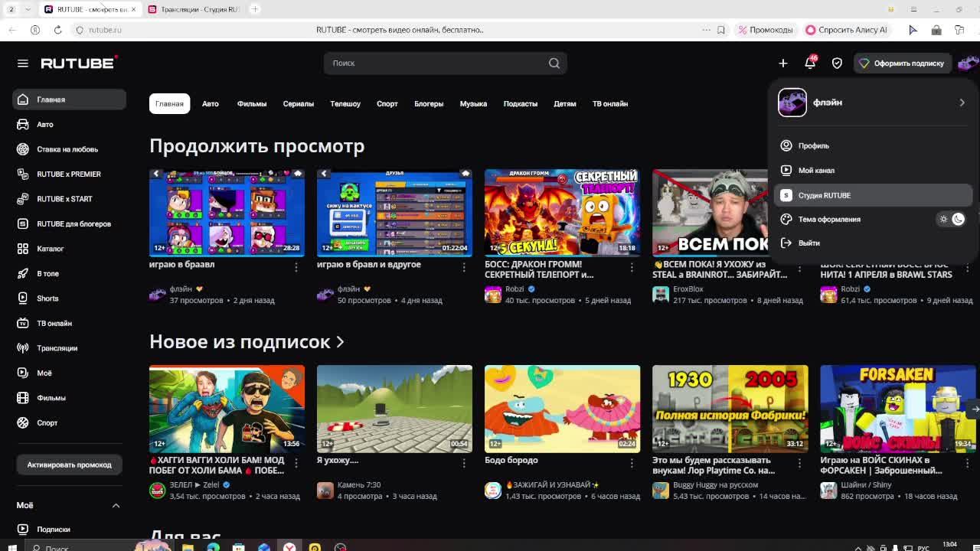Click Выйти to log out
Viewport: 980px width, 551px height.
873,243
